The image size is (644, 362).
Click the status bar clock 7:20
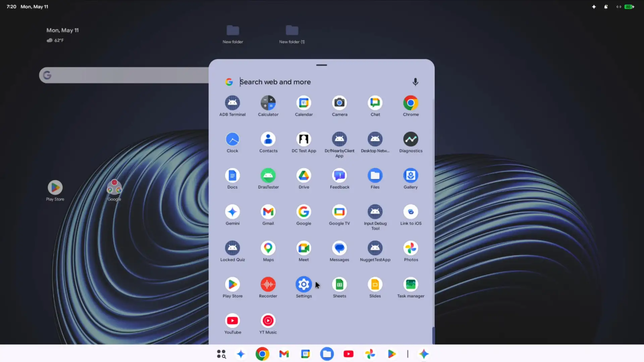pyautogui.click(x=11, y=7)
